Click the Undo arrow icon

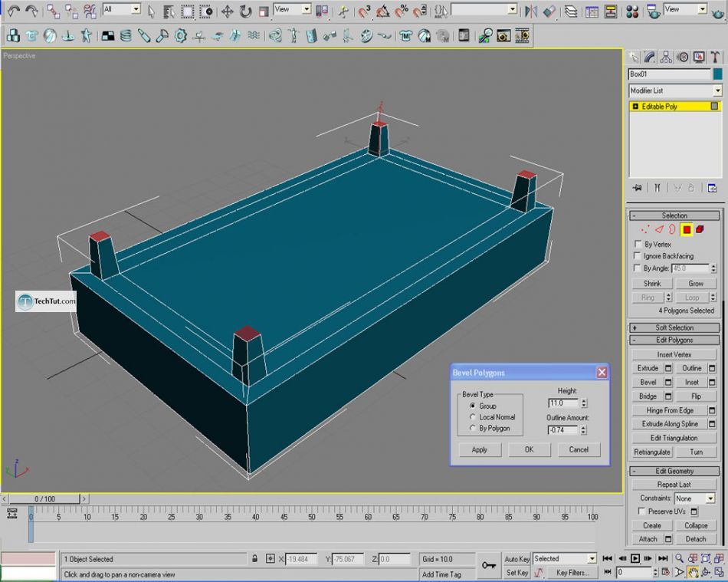[x=14, y=11]
